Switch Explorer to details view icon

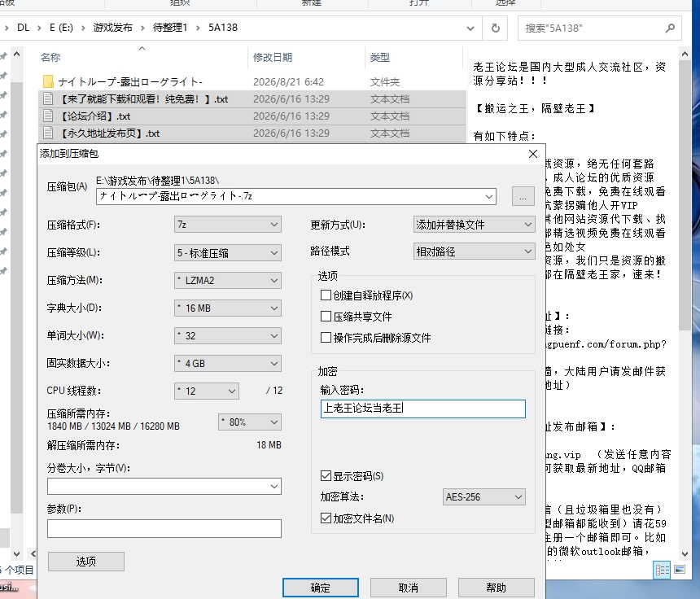(x=662, y=570)
